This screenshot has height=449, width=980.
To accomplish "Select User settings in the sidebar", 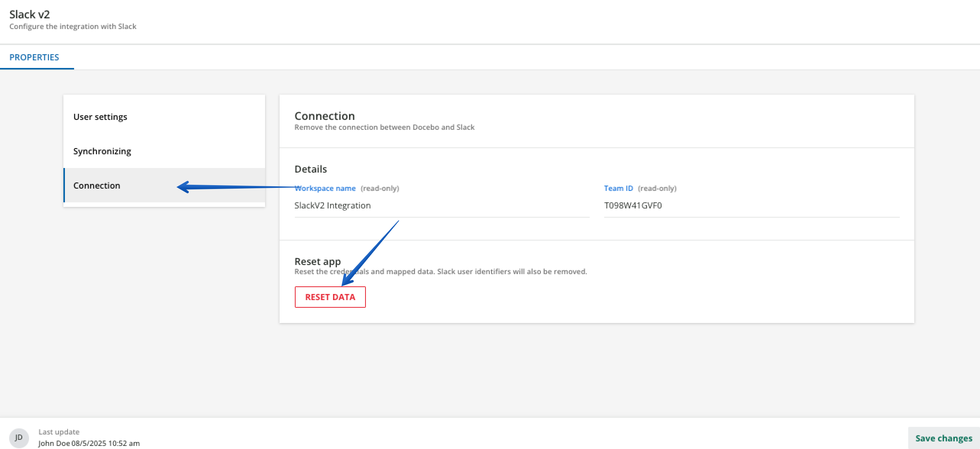I will click(100, 116).
